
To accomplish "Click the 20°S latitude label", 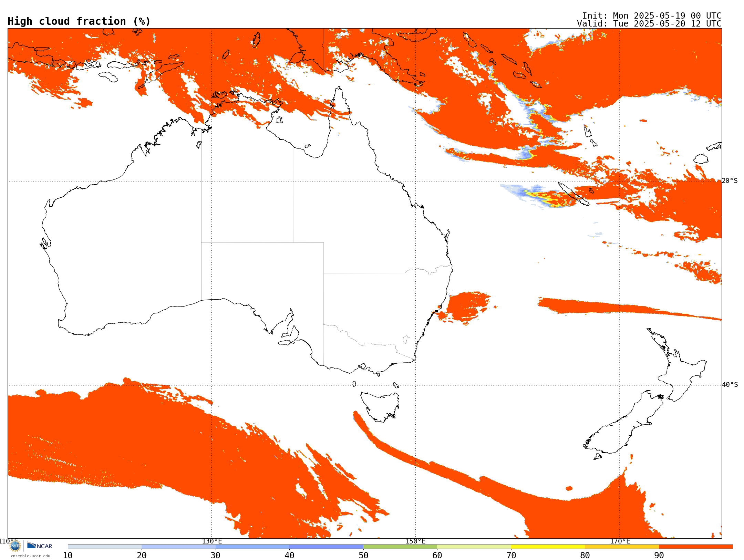I will [x=730, y=181].
